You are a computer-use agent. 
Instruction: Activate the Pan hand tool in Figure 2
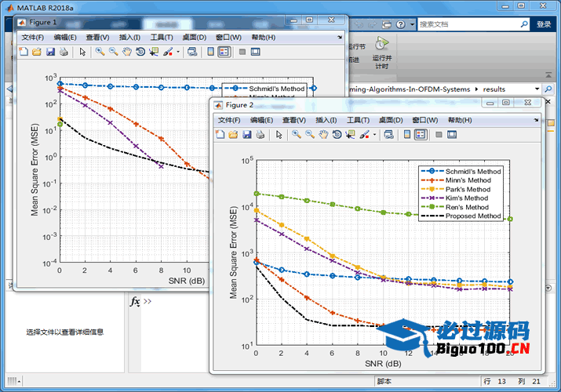[x=322, y=135]
